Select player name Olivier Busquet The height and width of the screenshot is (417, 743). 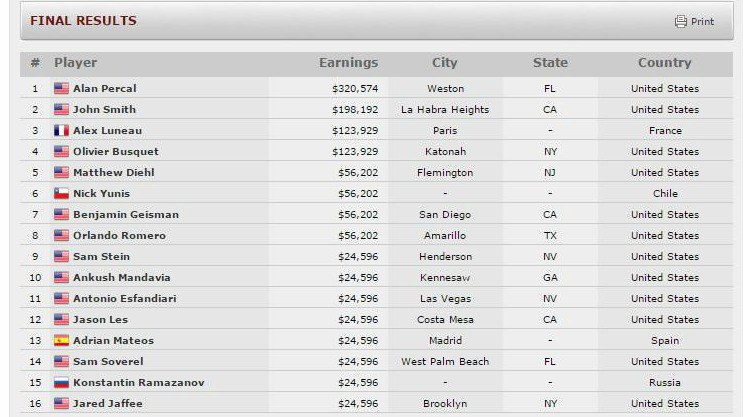pos(116,152)
